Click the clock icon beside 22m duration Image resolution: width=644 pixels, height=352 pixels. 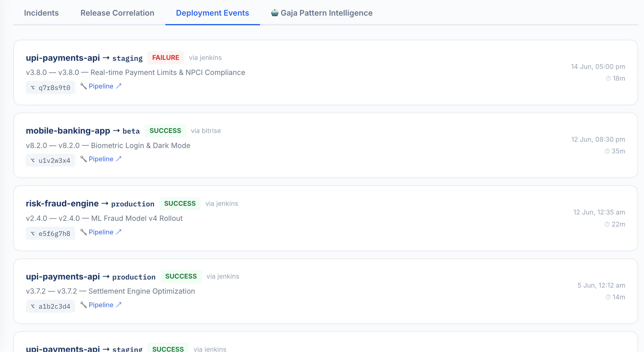(x=607, y=224)
